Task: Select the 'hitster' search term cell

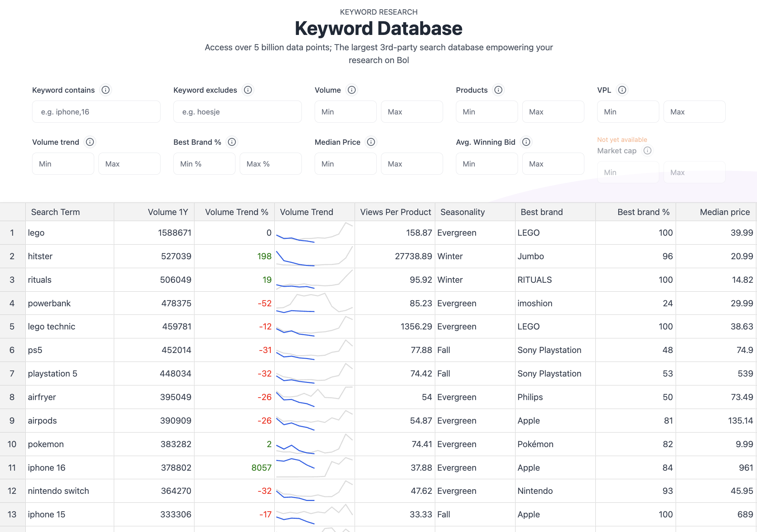Action: [x=70, y=256]
